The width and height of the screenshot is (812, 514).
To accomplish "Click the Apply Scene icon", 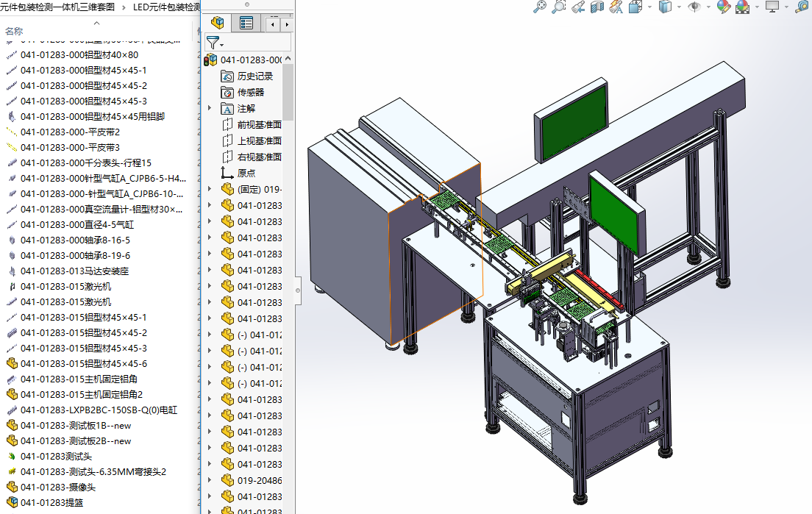I will click(743, 7).
